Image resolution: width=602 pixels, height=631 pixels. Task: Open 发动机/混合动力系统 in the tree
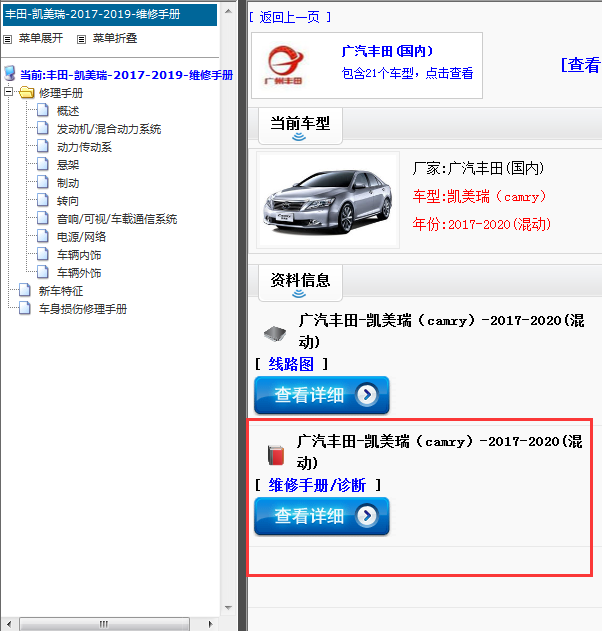click(109, 129)
